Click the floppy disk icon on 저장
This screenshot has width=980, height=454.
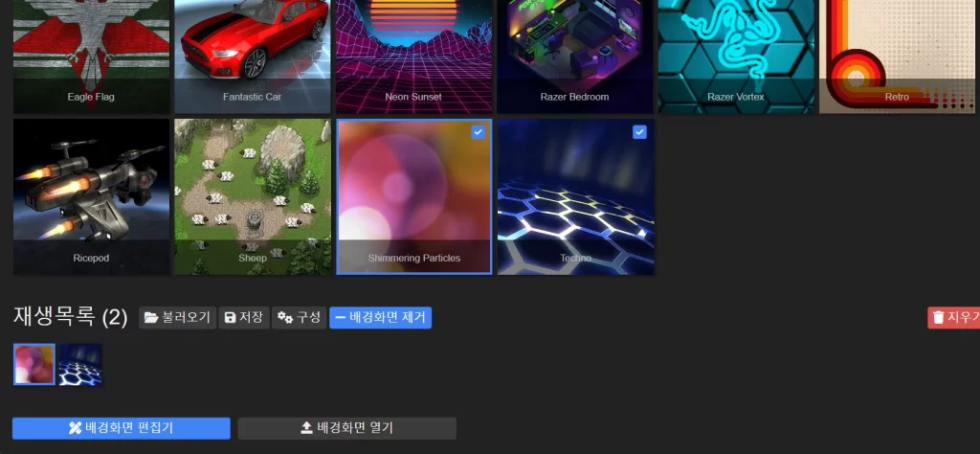click(x=230, y=318)
